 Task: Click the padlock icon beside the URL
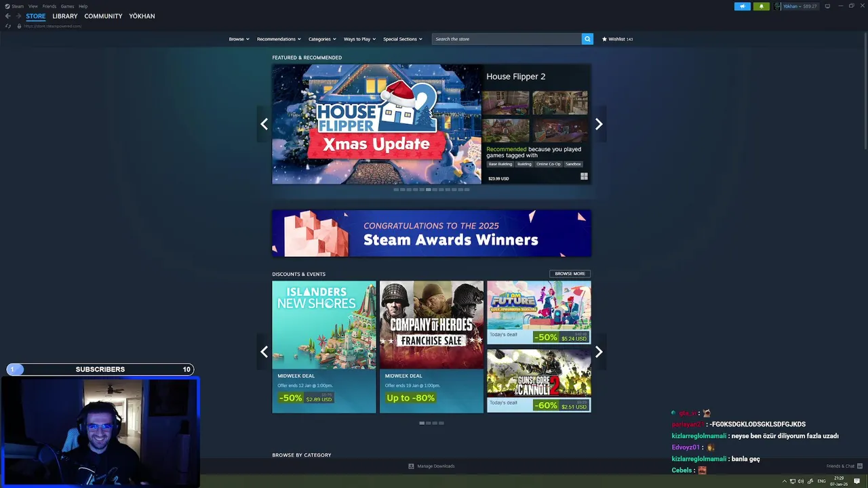pyautogui.click(x=19, y=26)
